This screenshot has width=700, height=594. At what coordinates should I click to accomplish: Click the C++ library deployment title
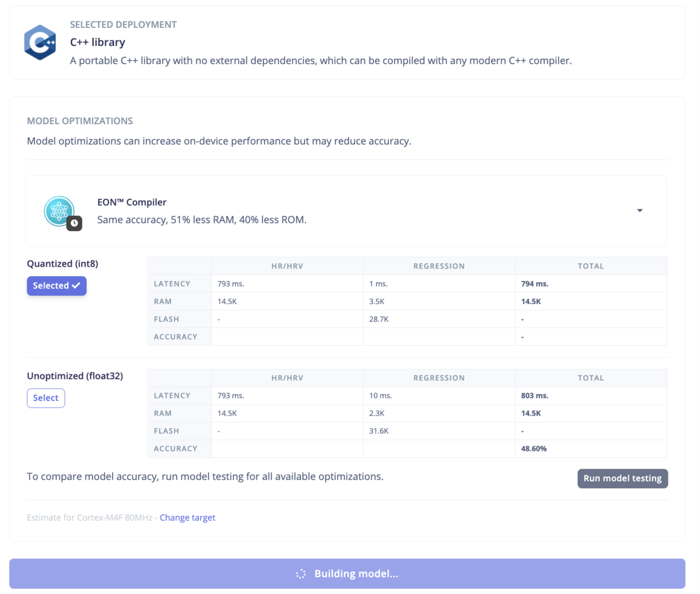click(98, 42)
